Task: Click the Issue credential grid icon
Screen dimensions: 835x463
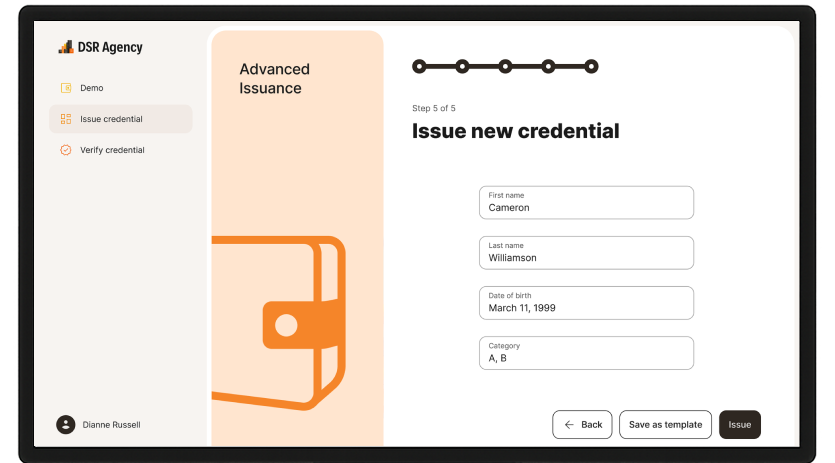Action: click(66, 119)
